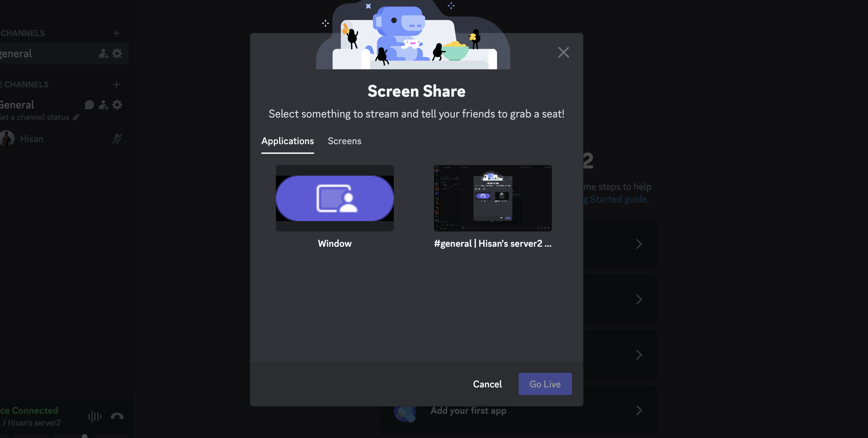Expand the second chevron row on the right

pyautogui.click(x=639, y=299)
